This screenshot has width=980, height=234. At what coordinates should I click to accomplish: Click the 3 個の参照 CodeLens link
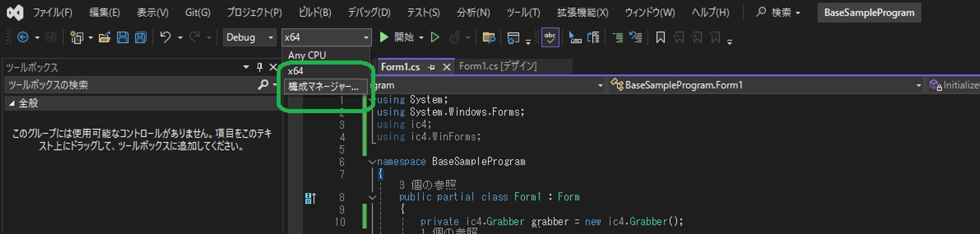click(428, 185)
